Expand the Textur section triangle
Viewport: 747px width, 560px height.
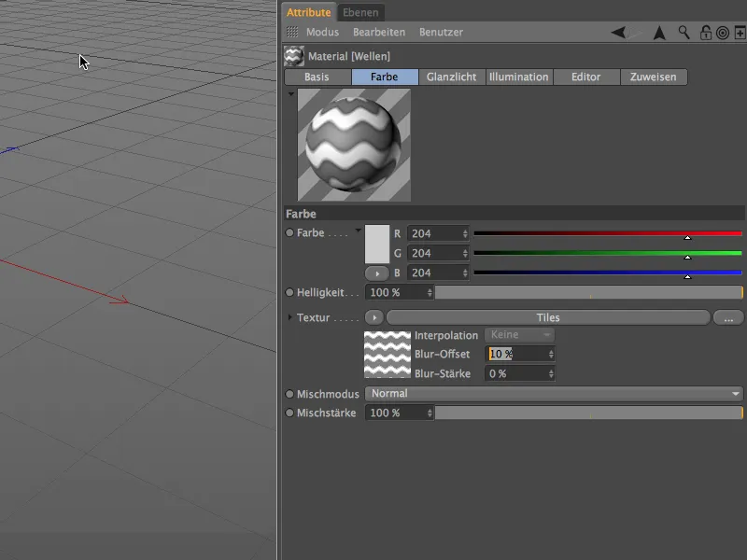click(x=289, y=316)
